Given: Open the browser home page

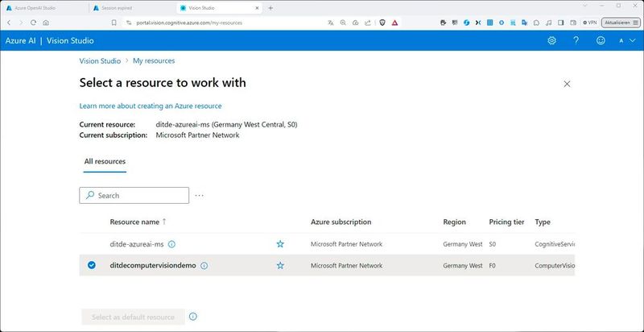Looking at the screenshot, I should tap(46, 23).
